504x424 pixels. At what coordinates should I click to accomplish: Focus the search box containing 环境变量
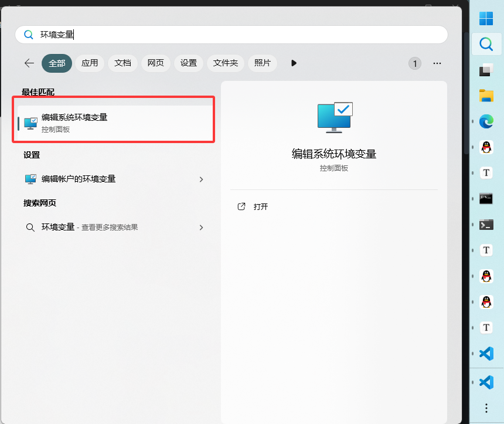(234, 35)
